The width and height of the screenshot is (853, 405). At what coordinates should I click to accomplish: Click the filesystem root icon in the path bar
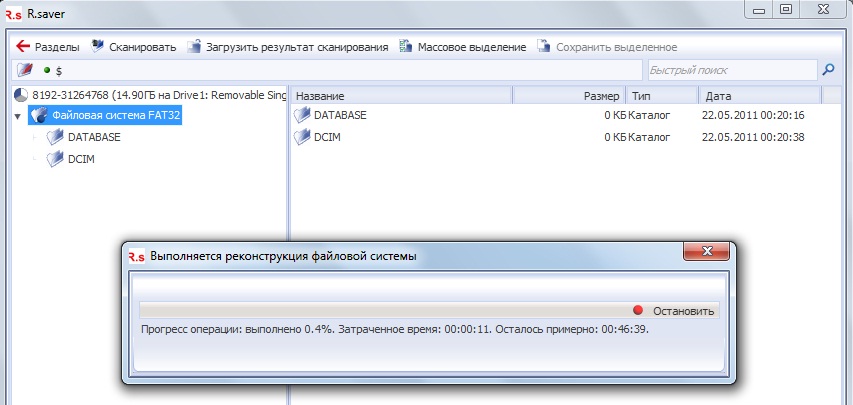(24, 70)
